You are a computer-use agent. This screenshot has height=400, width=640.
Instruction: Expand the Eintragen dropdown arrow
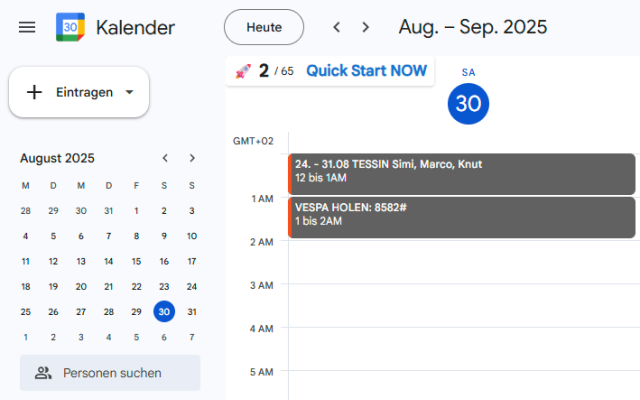tap(129, 92)
